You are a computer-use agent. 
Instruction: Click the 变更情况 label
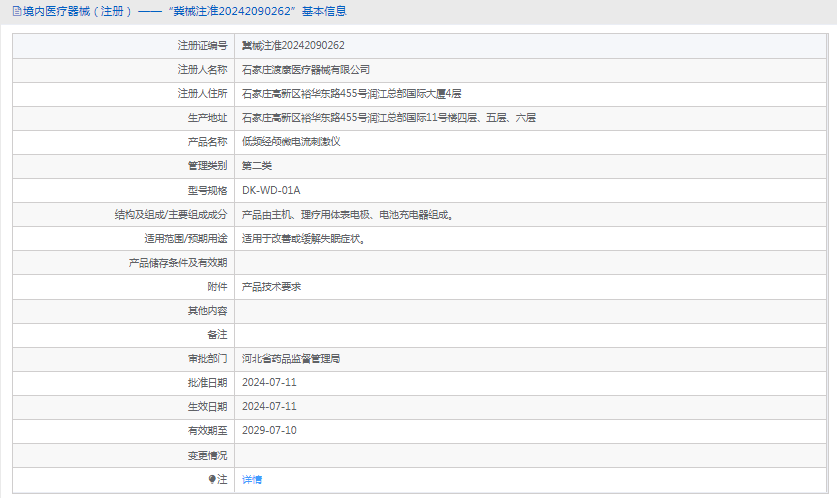click(x=207, y=455)
